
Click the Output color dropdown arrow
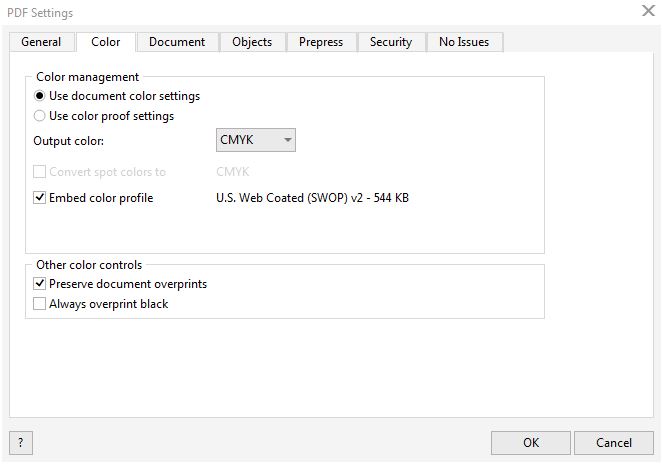(288, 140)
